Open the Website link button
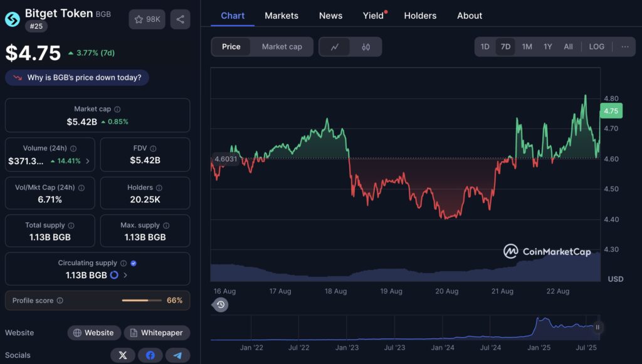The image size is (642, 364). coord(94,333)
